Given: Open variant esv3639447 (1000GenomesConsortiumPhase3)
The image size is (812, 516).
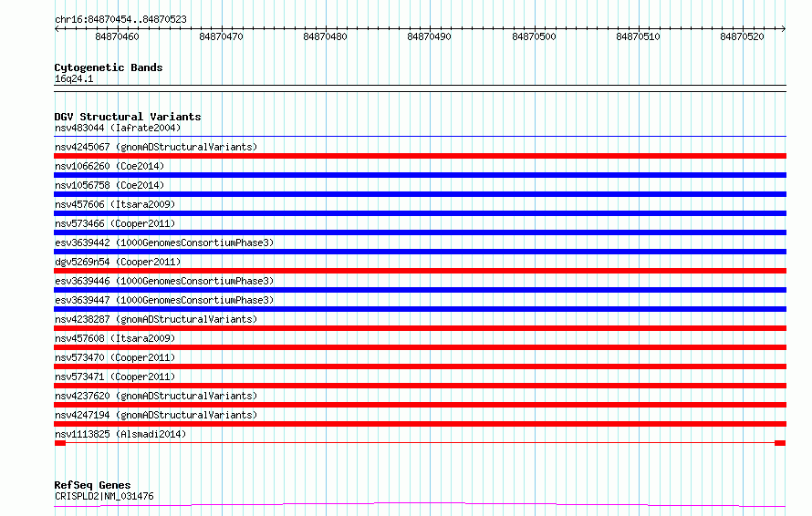Looking at the screenshot, I should (x=164, y=300).
